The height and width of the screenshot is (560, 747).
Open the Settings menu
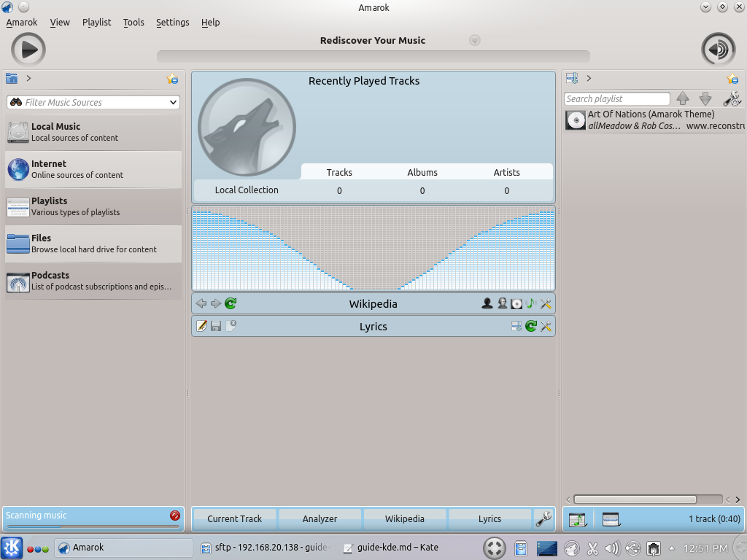pyautogui.click(x=172, y=23)
